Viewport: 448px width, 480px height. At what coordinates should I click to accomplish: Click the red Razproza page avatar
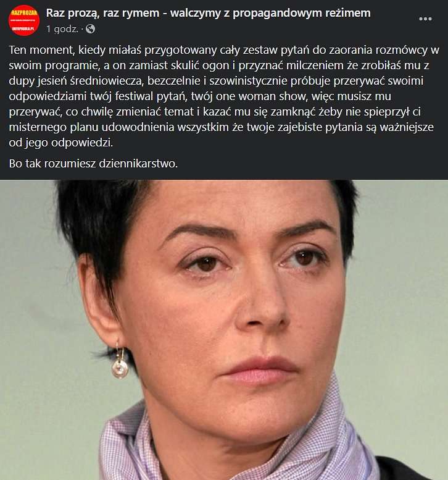click(24, 20)
